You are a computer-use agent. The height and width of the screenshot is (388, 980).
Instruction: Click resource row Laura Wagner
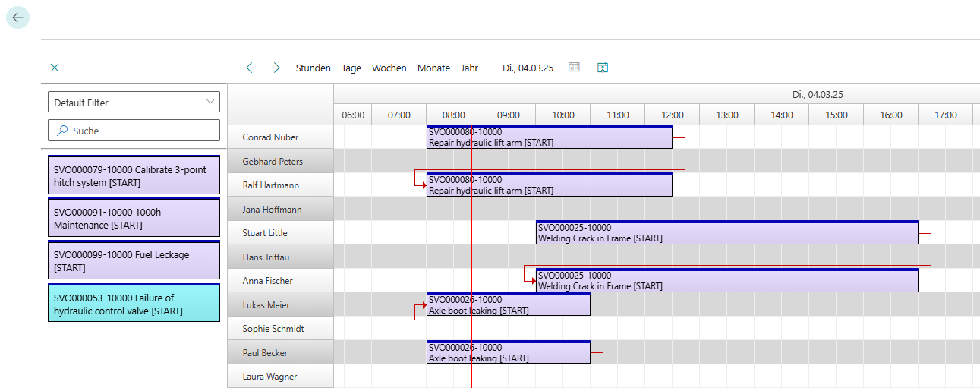click(280, 377)
